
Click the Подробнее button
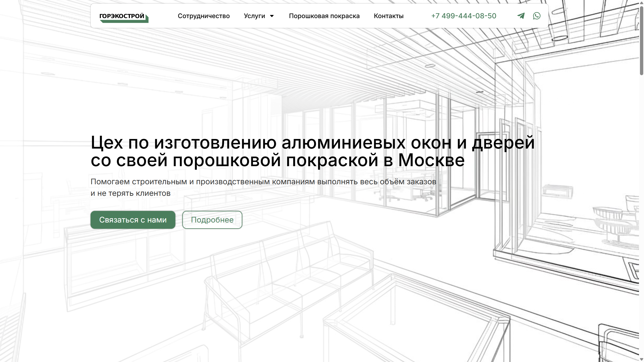[x=212, y=220]
